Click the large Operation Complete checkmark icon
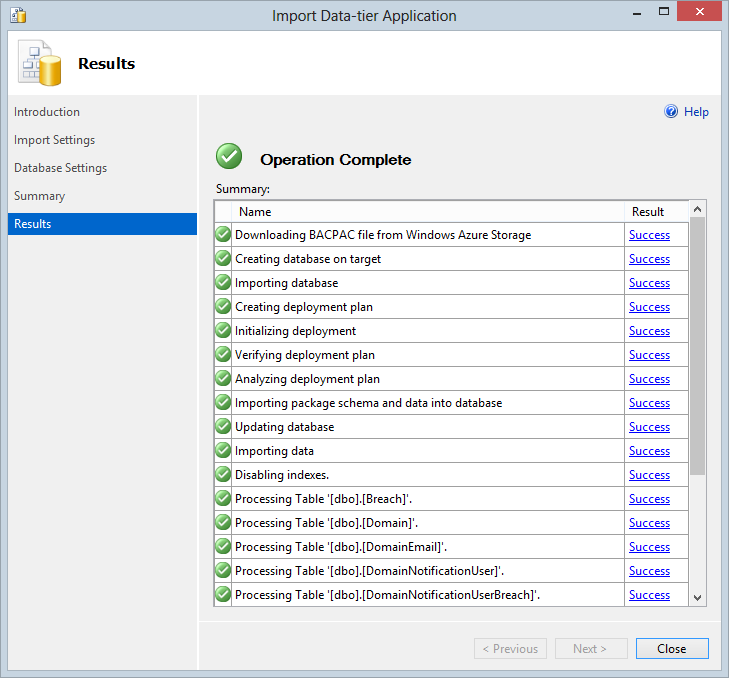 tap(229, 157)
